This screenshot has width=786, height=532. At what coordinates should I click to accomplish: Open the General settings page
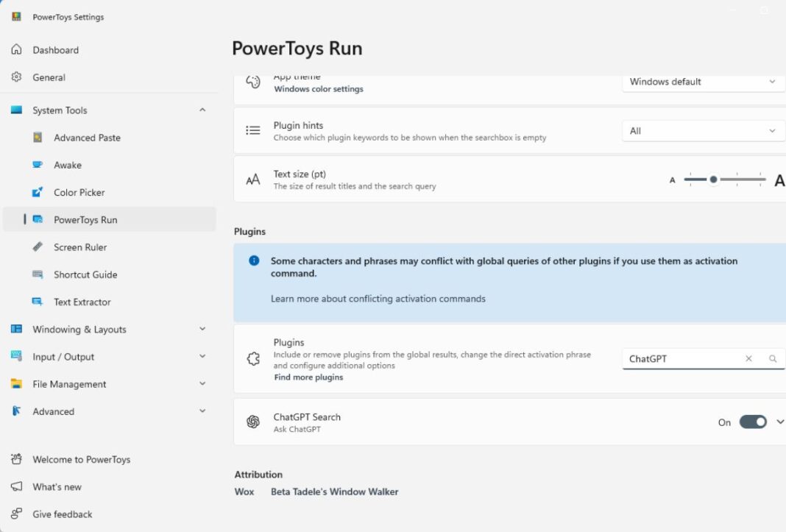[48, 77]
